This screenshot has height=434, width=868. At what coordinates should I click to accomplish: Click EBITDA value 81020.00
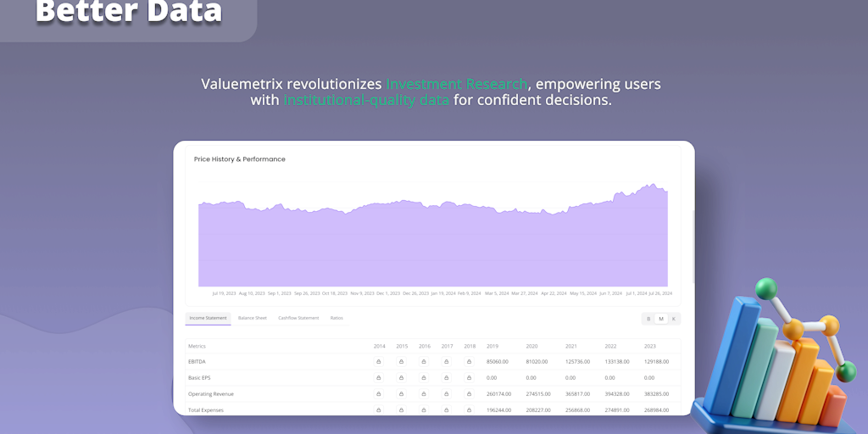(537, 361)
